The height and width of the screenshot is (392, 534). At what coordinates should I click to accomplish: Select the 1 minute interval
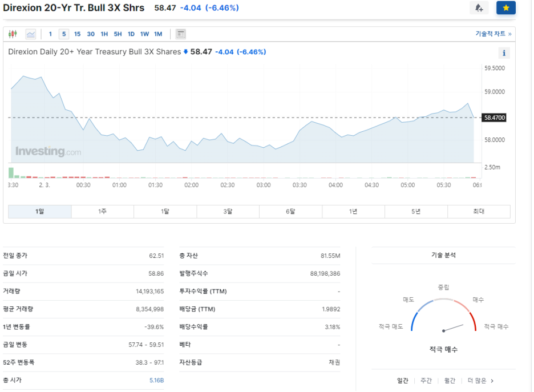tap(50, 34)
